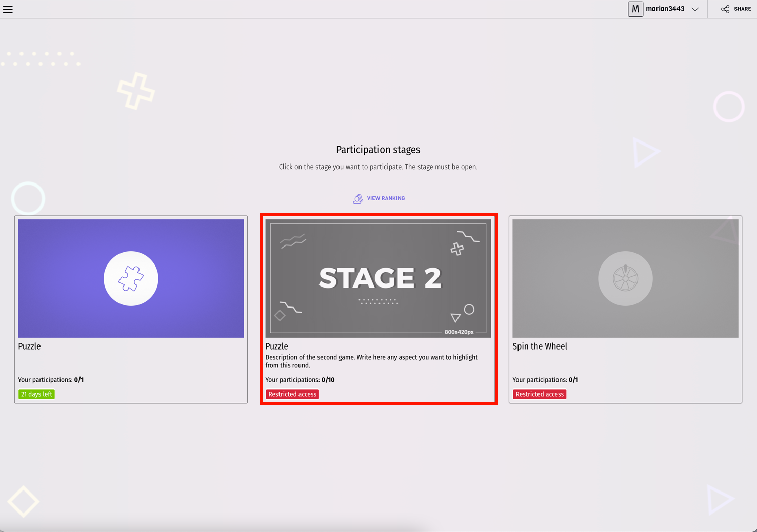Viewport: 757px width, 532px height.
Task: Click Restricted access badge under Stage 2
Action: coord(292,394)
